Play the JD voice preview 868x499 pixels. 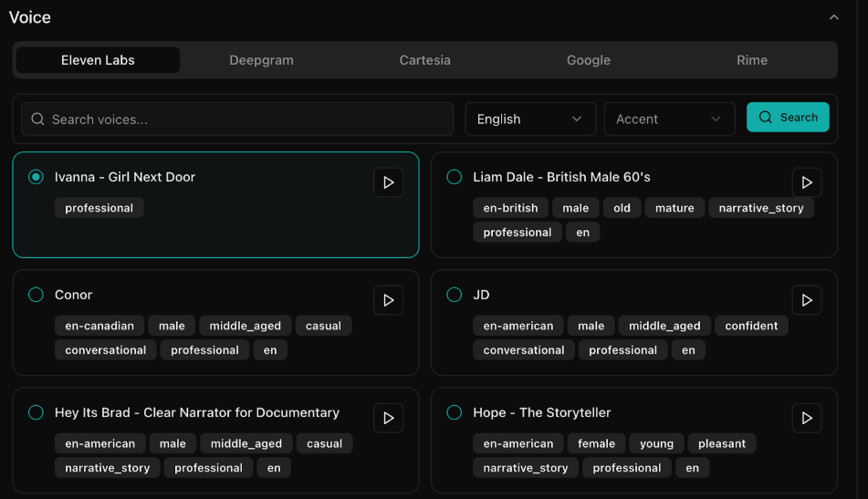click(x=807, y=300)
